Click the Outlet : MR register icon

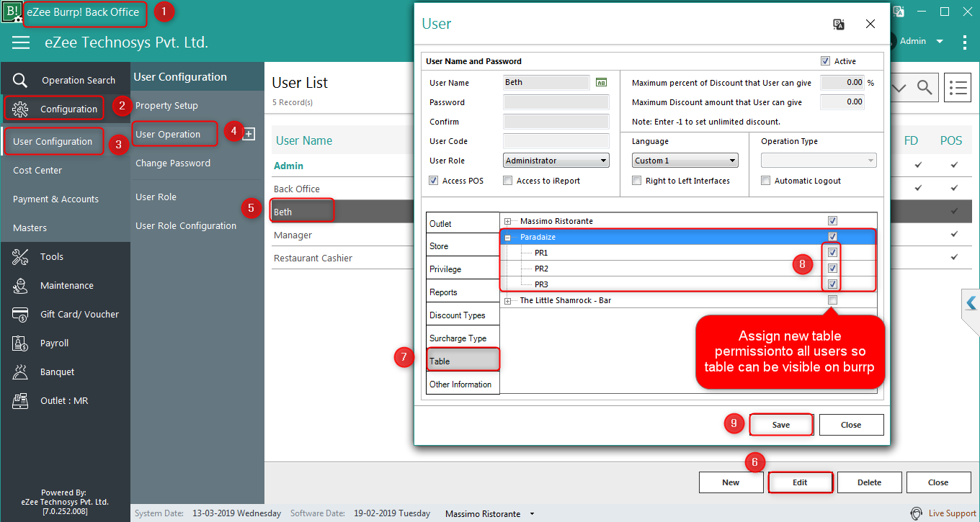(20, 400)
